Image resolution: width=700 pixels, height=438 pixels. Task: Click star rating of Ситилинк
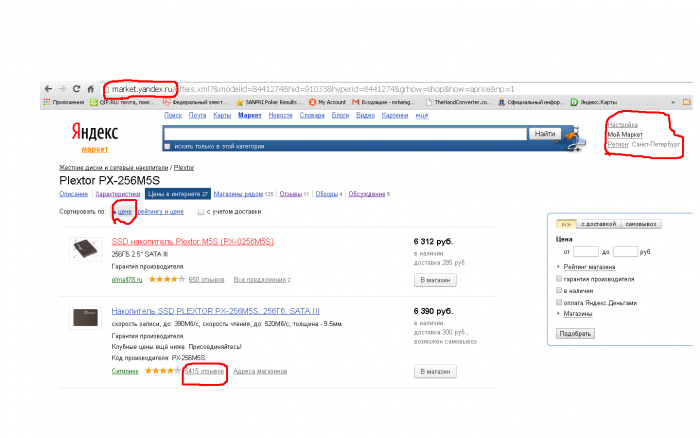pos(162,371)
